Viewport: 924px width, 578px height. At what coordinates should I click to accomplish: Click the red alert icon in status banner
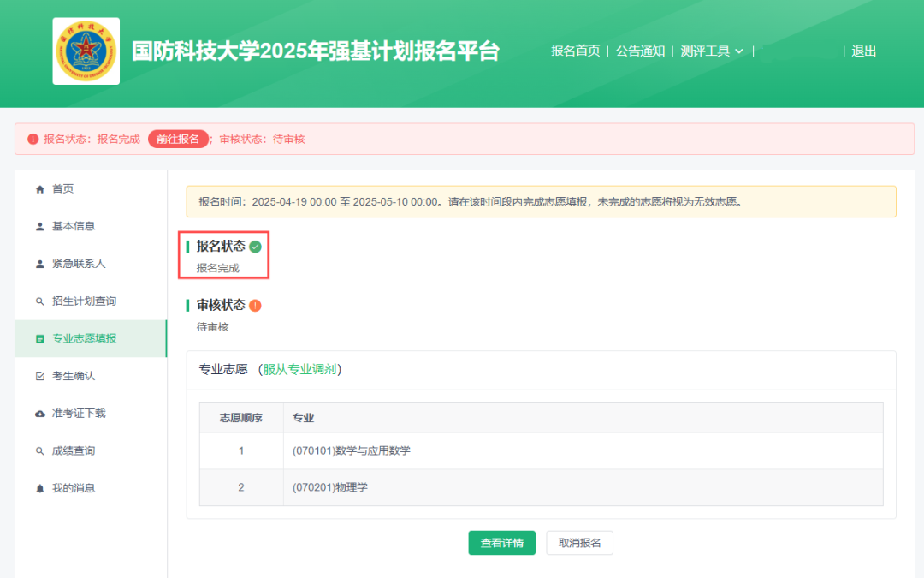(x=33, y=140)
